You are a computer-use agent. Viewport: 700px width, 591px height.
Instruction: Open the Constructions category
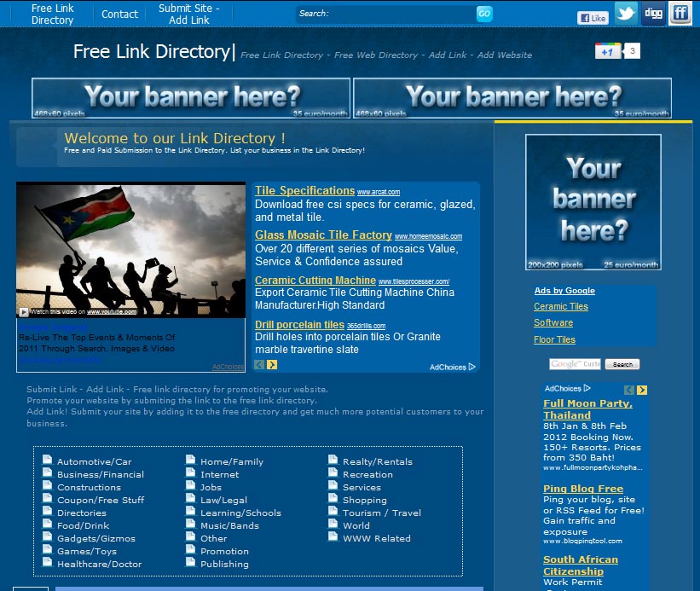point(89,487)
